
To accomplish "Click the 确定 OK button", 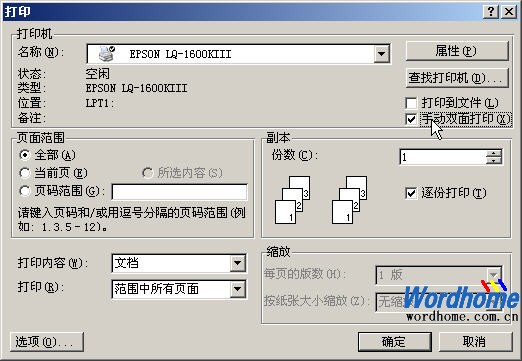I will (x=395, y=342).
